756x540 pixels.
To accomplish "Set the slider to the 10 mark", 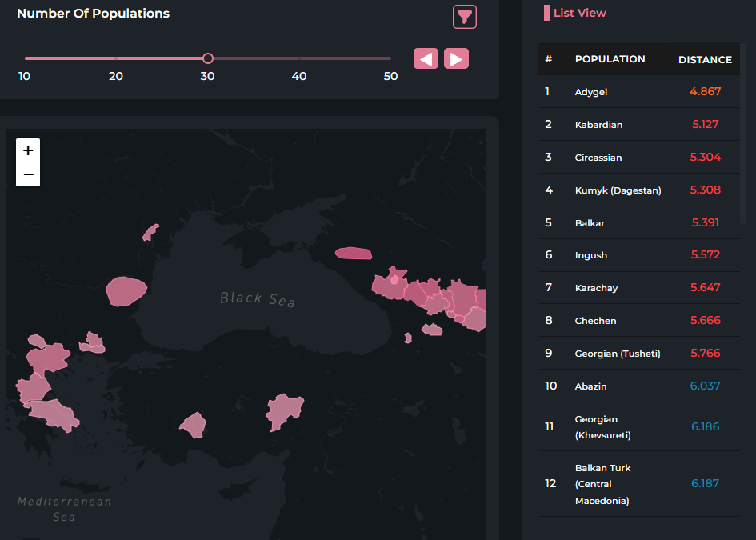I will point(26,58).
